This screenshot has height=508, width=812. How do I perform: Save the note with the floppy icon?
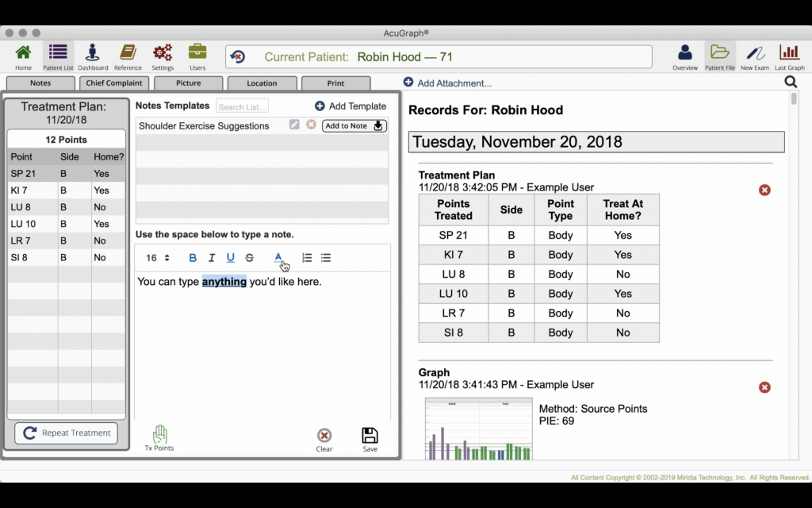[x=370, y=440]
